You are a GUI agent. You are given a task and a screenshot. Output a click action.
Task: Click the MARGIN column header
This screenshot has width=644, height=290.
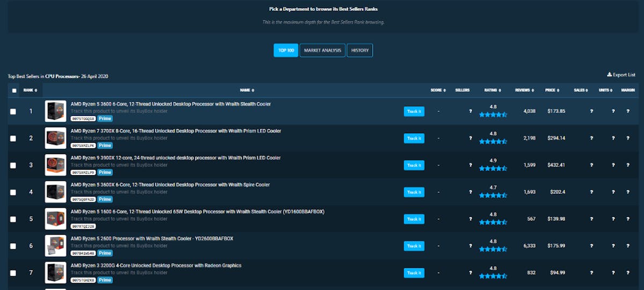[628, 90]
